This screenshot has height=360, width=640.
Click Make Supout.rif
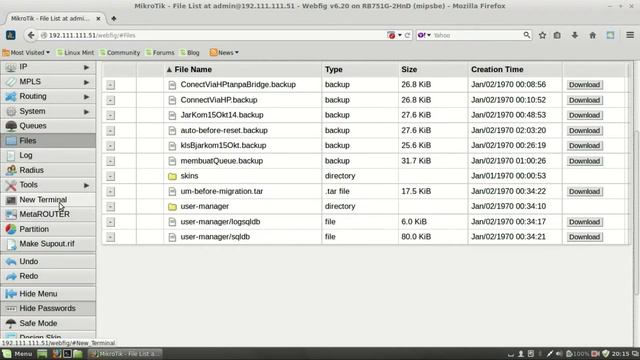[x=48, y=244]
